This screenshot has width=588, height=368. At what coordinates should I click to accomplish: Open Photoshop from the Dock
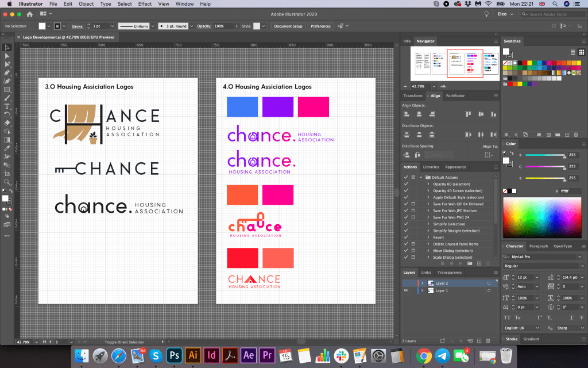(x=173, y=355)
